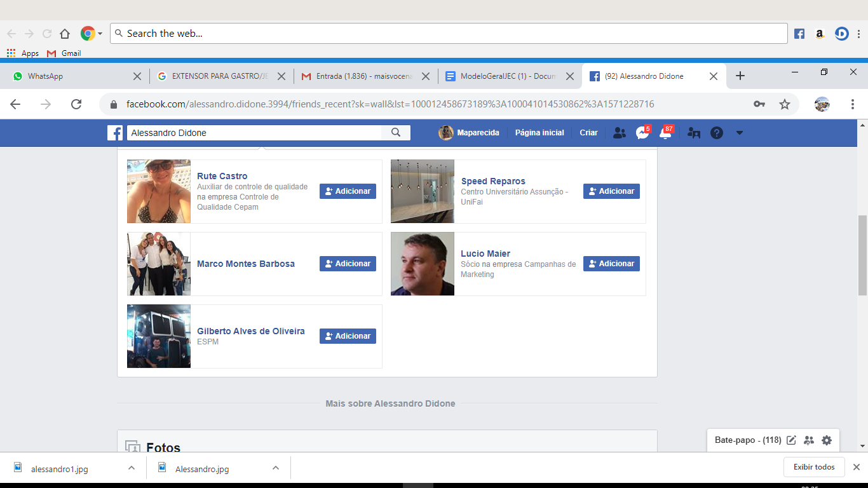Viewport: 868px width, 488px height.
Task: Open chat settings gear in Bate-papo bar
Action: [826, 440]
